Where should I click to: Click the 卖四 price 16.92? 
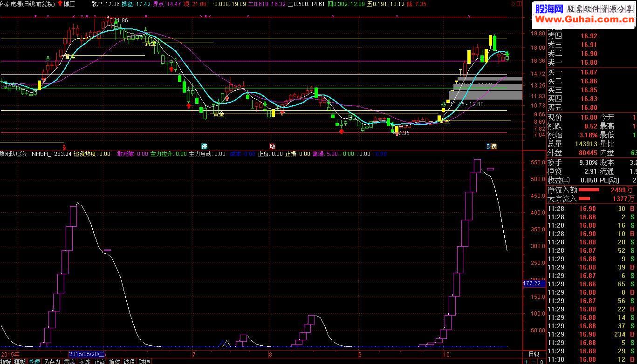[588, 36]
